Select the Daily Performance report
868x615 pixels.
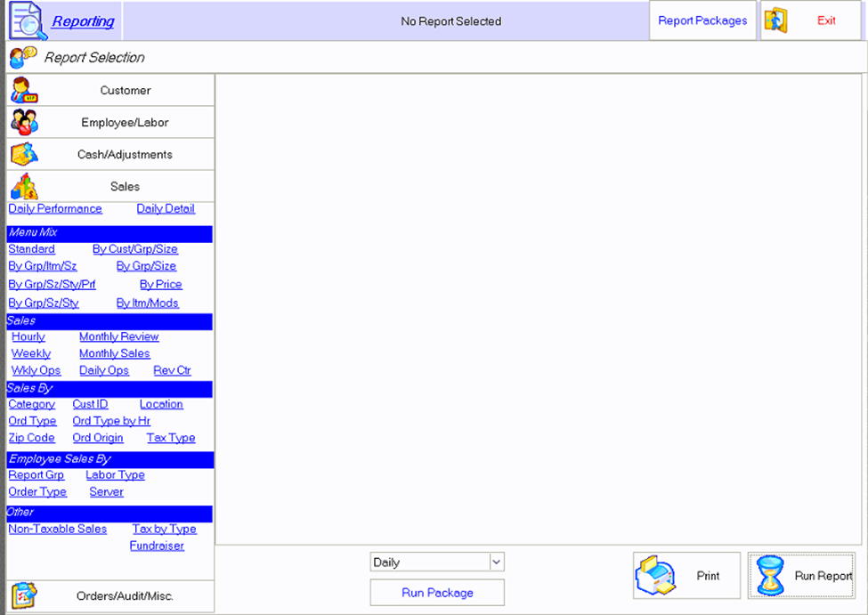pos(55,208)
